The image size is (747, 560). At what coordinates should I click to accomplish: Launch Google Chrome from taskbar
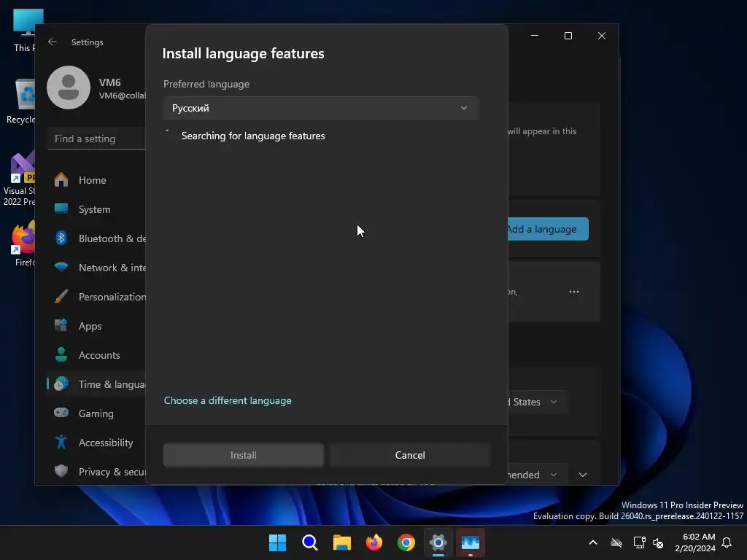[406, 542]
